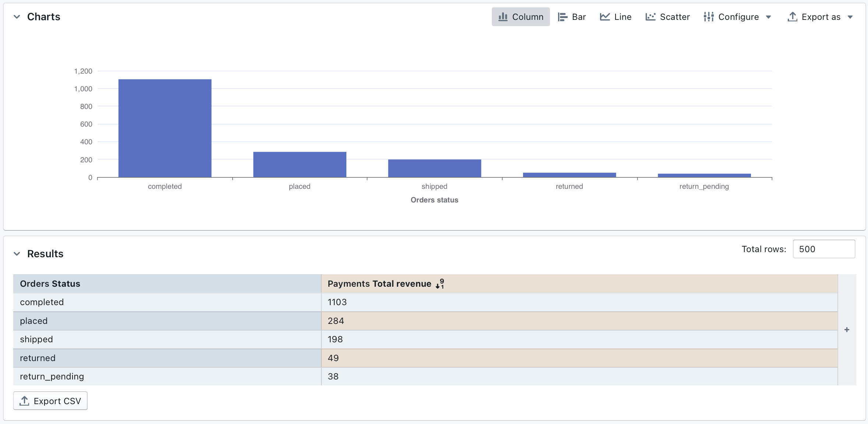Switch to Scatter chart view

(x=667, y=17)
